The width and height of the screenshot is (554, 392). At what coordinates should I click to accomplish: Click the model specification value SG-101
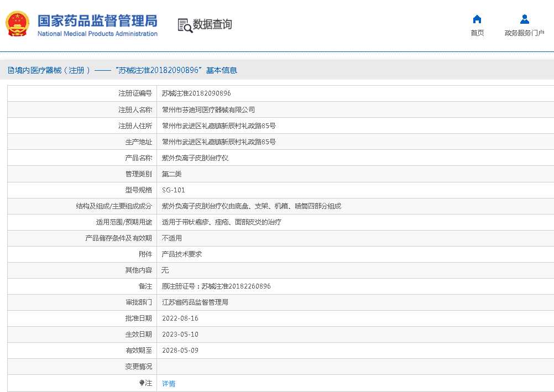click(173, 190)
